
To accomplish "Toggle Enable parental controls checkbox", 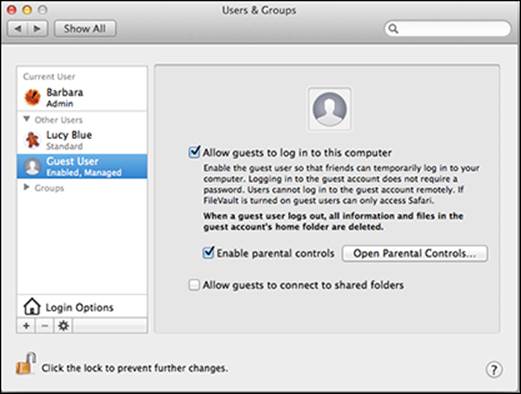I will [x=208, y=252].
